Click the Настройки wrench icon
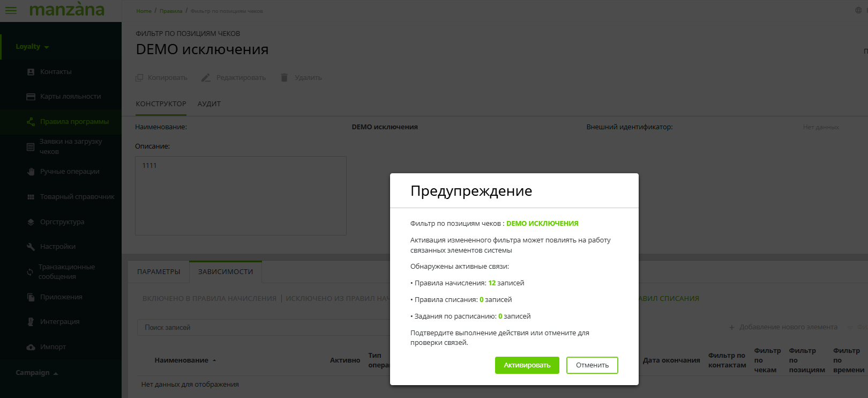Screen dimensions: 868x398 (31, 247)
